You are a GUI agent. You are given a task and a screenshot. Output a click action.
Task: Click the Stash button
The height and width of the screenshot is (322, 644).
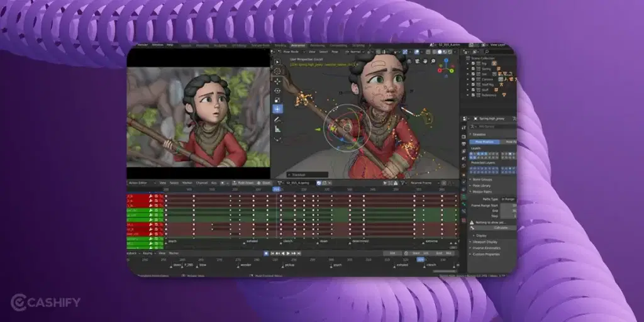point(264,183)
